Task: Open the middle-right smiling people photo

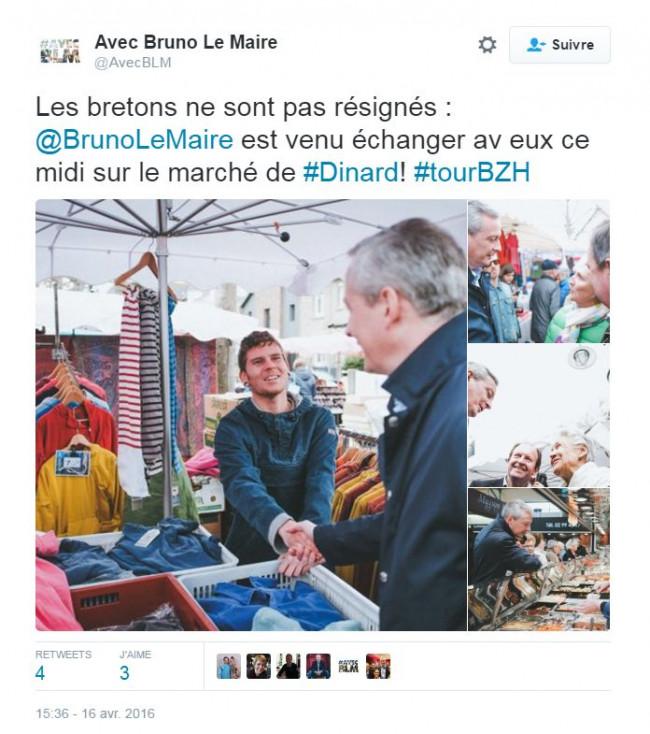Action: (x=539, y=415)
